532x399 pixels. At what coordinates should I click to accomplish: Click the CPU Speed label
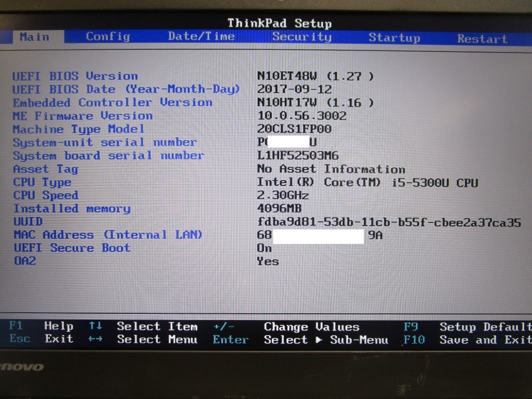(46, 195)
